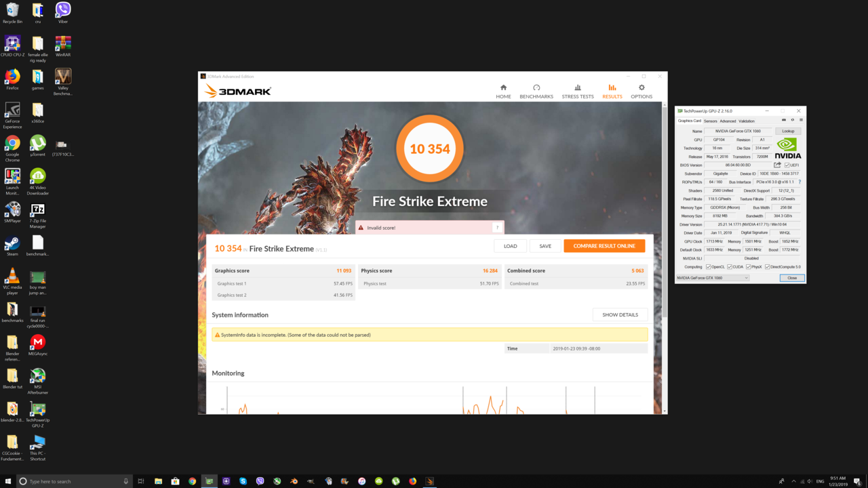Viewport: 868px width, 488px height.
Task: Select Google Chrome desktop icon
Action: tap(12, 149)
